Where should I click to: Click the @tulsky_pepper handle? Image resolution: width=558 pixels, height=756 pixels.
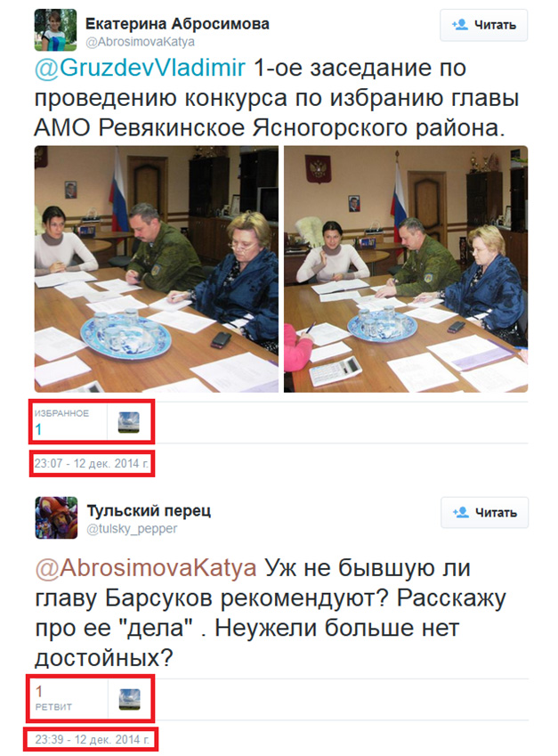(132, 529)
